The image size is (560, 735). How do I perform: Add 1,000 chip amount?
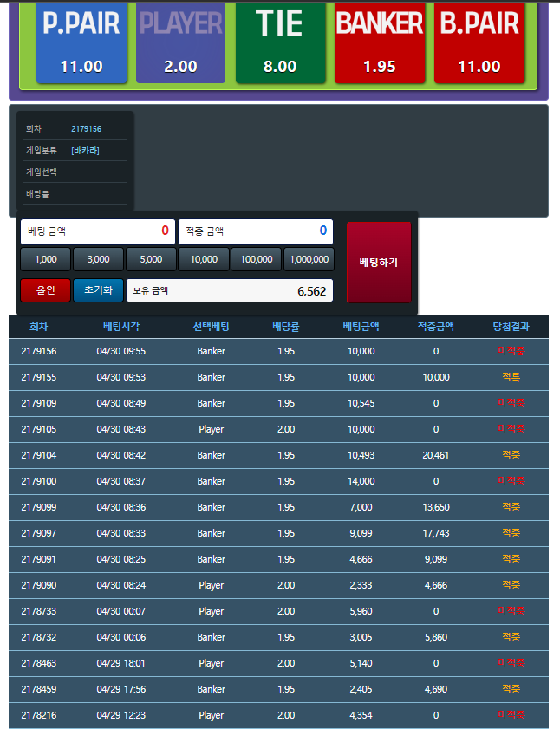(x=45, y=259)
